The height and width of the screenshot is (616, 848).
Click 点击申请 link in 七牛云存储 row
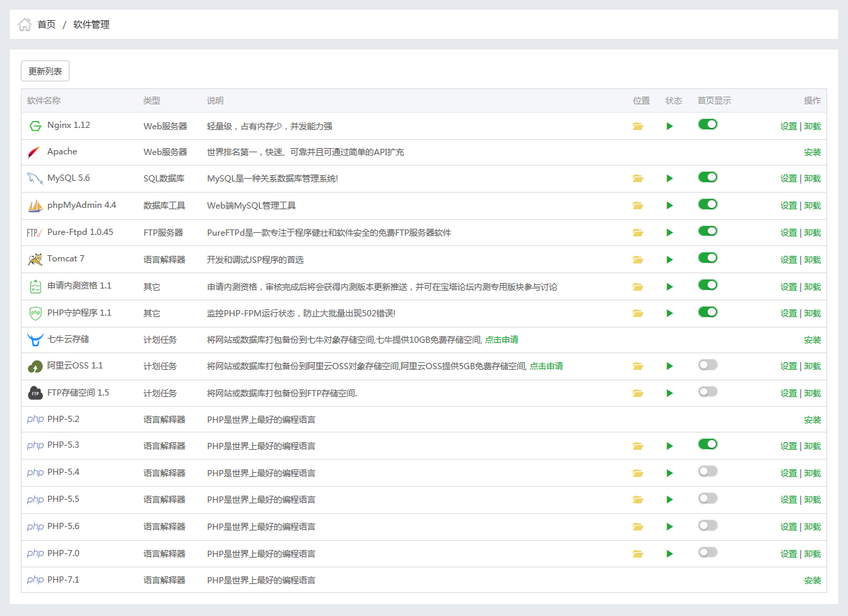tap(501, 340)
